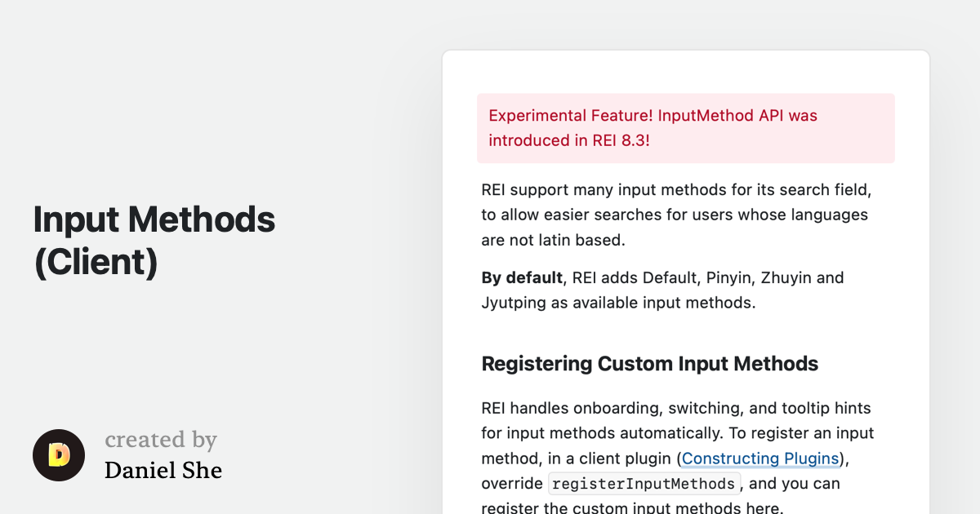Image resolution: width=980 pixels, height=514 pixels.
Task: Click the text introduced in REI 8.3!
Action: pos(569,140)
